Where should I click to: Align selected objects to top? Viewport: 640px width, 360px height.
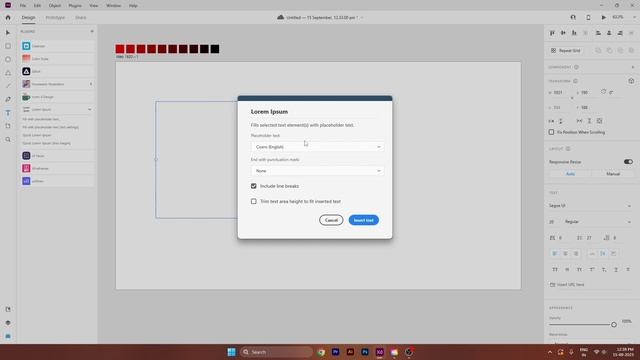(552, 33)
